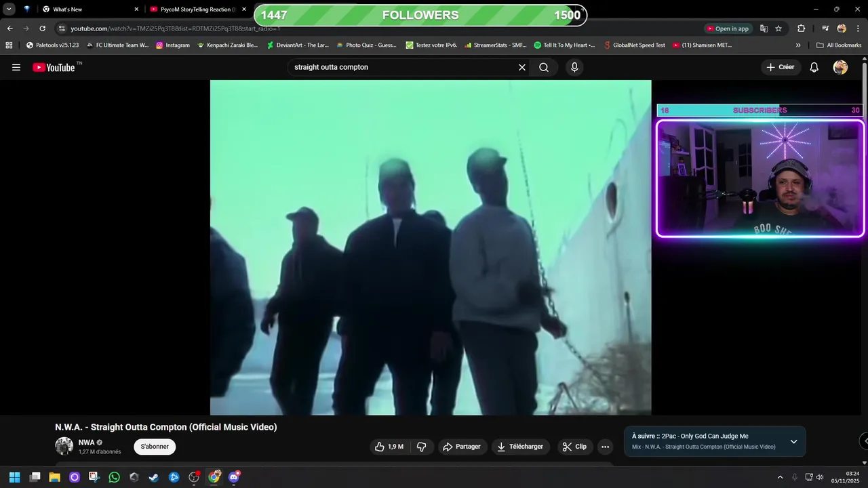
Task: Translate this page icon in address bar
Action: (x=764, y=28)
